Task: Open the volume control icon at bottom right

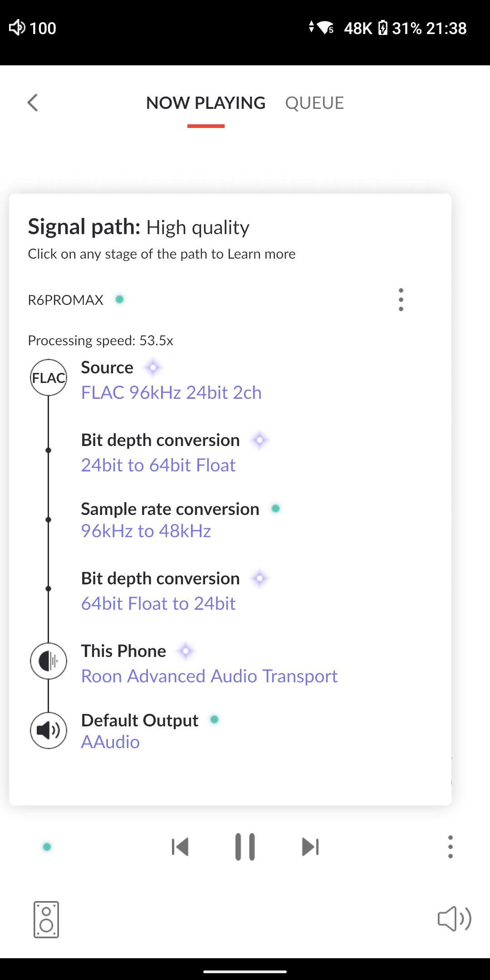Action: click(454, 919)
